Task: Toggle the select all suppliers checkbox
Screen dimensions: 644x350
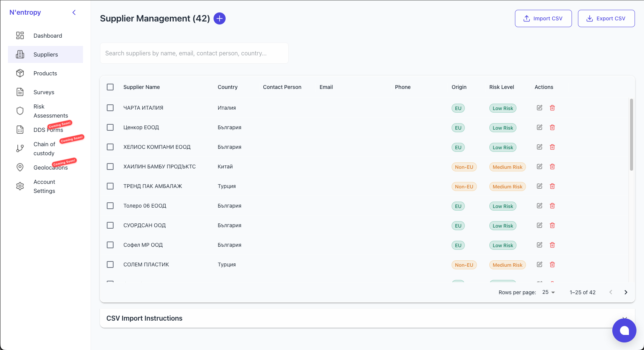Action: point(110,87)
